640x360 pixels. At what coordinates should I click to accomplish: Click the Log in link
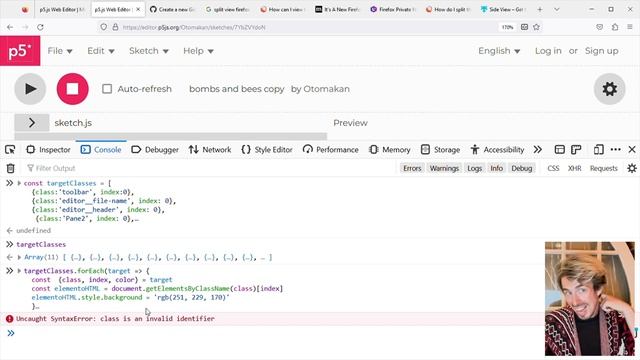point(548,51)
